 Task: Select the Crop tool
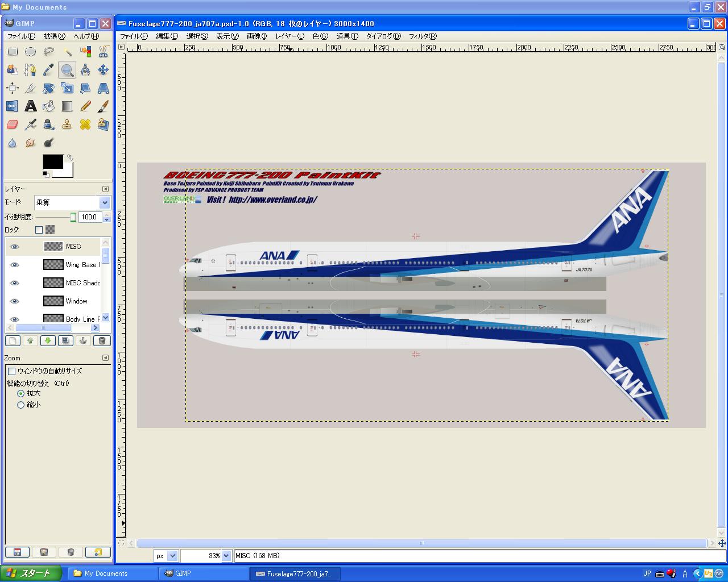(x=31, y=88)
